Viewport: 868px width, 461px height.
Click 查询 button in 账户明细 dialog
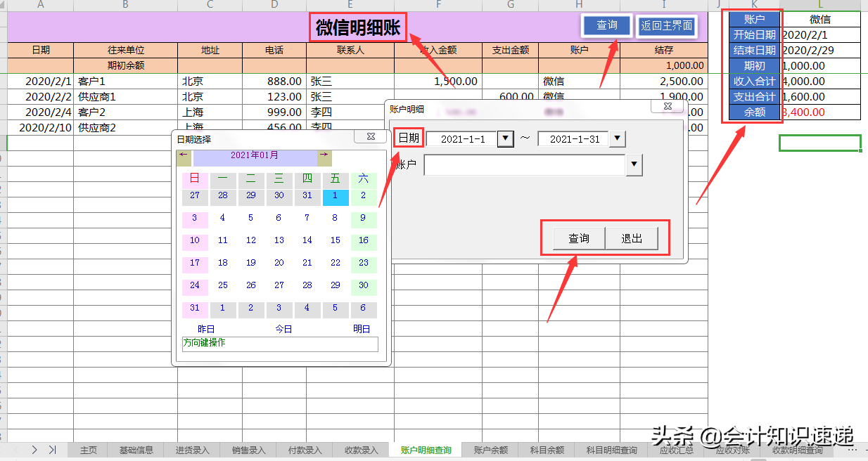click(x=579, y=238)
